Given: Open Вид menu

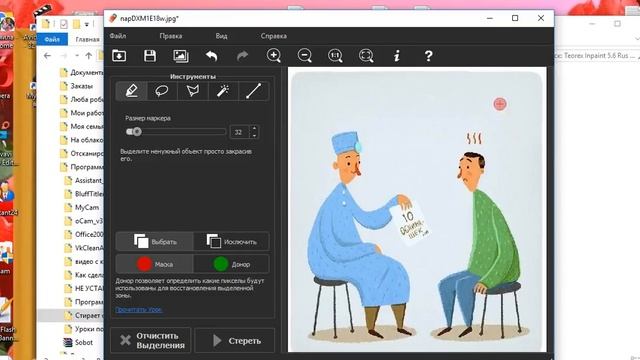Looking at the screenshot, I should 221,36.
